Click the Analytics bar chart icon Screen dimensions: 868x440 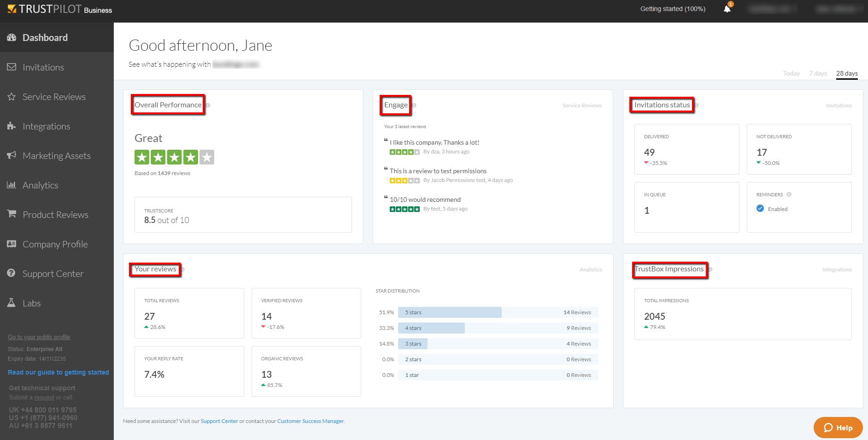(x=12, y=185)
